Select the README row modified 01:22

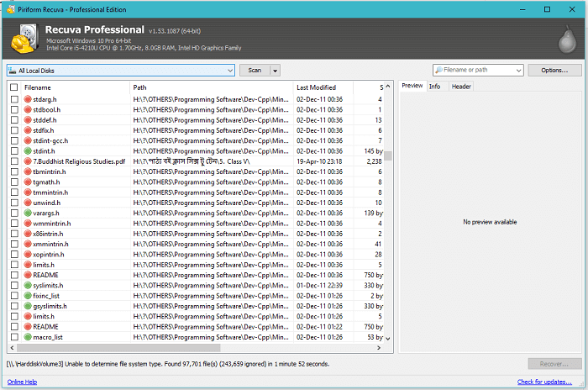(x=196, y=327)
